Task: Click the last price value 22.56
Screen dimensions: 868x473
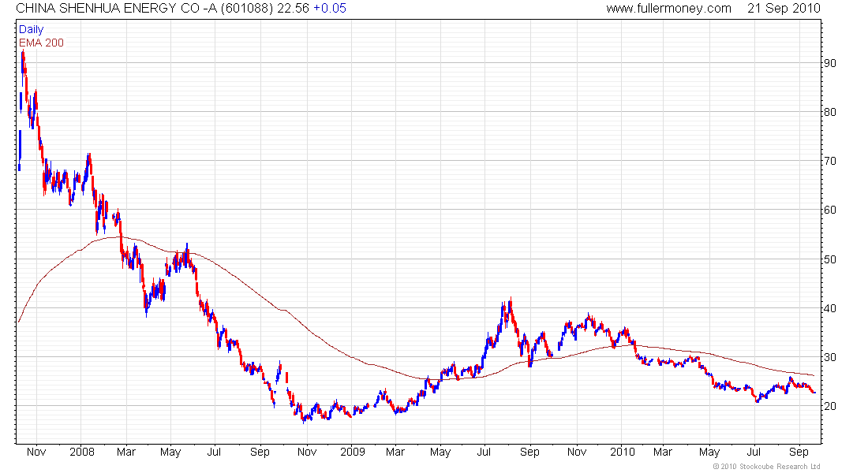Action: tap(293, 9)
